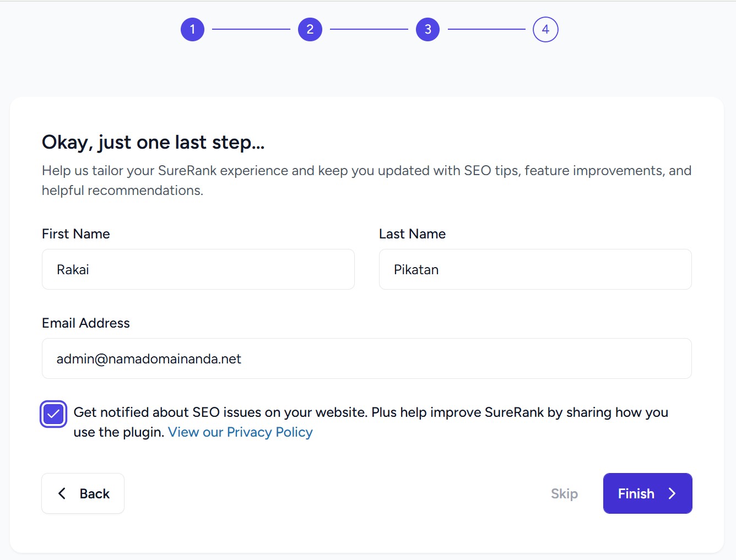Uncheck the SEO notifications checkbox
This screenshot has width=736, height=560.
[x=53, y=414]
